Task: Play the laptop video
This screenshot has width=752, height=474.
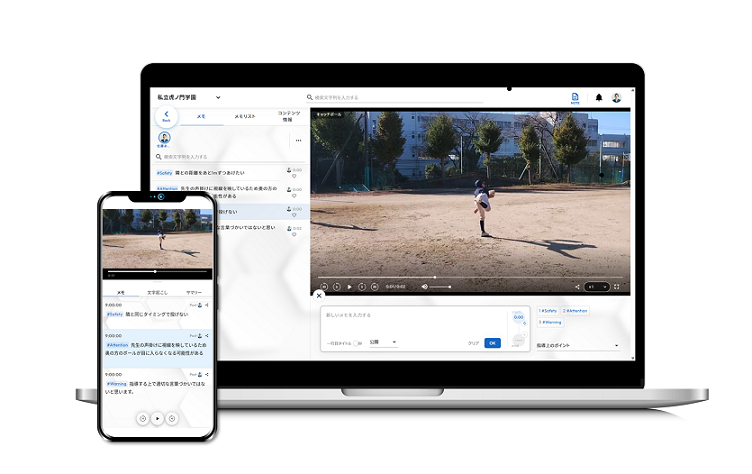Action: coord(350,287)
